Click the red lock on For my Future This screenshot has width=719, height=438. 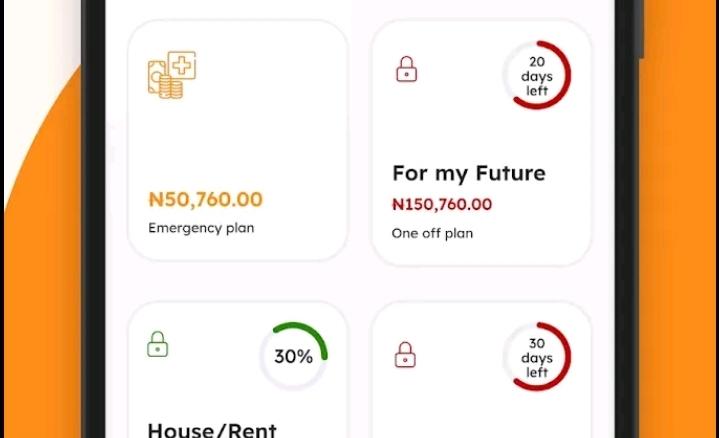(407, 69)
